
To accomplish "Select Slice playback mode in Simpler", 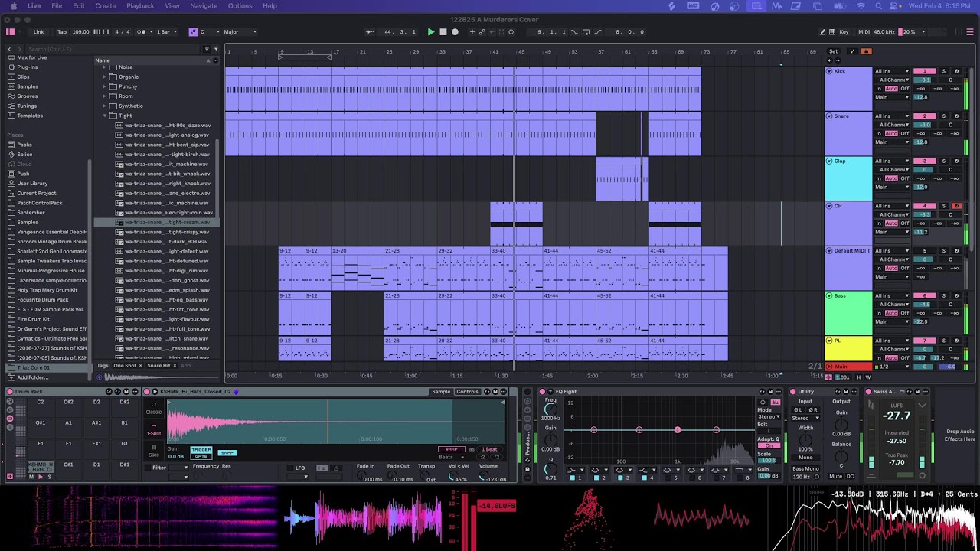I will click(154, 450).
